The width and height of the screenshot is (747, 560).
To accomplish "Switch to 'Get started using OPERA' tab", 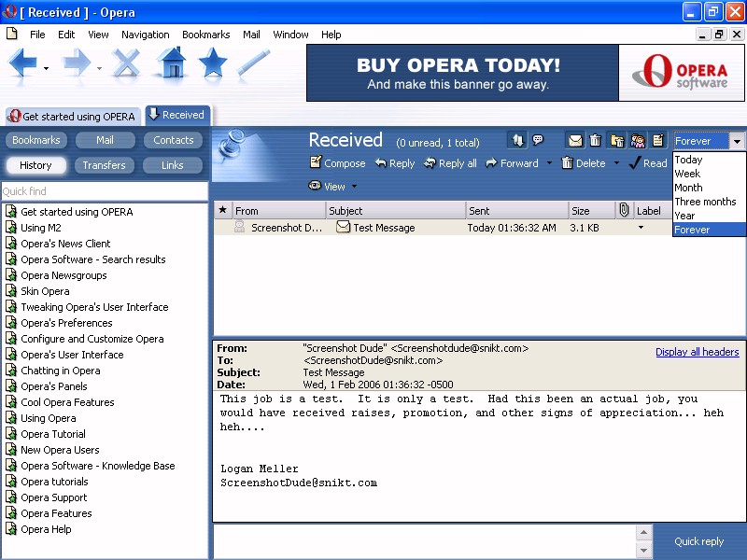I will pos(71,117).
